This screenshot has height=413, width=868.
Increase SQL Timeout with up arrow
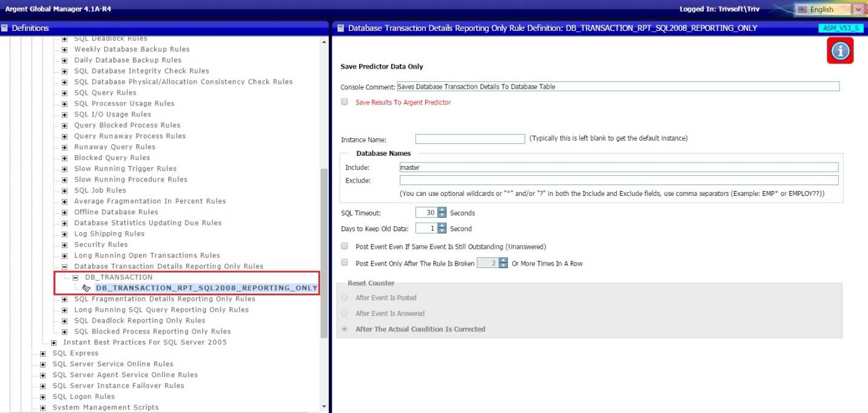(442, 210)
